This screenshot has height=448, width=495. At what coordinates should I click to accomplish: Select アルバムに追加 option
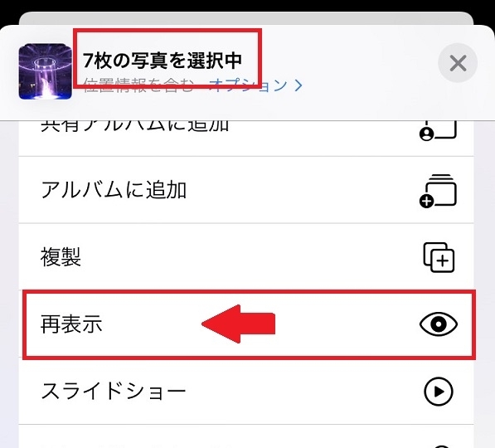(x=246, y=190)
